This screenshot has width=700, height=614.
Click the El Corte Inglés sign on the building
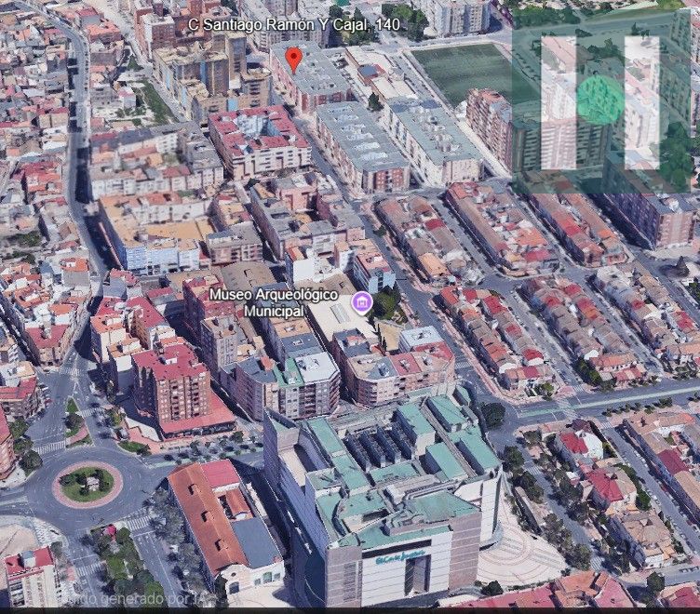point(401,560)
